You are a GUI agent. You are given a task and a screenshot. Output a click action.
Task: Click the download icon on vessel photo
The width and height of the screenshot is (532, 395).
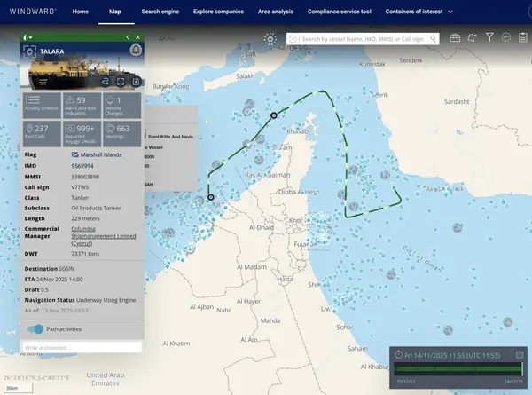(135, 82)
